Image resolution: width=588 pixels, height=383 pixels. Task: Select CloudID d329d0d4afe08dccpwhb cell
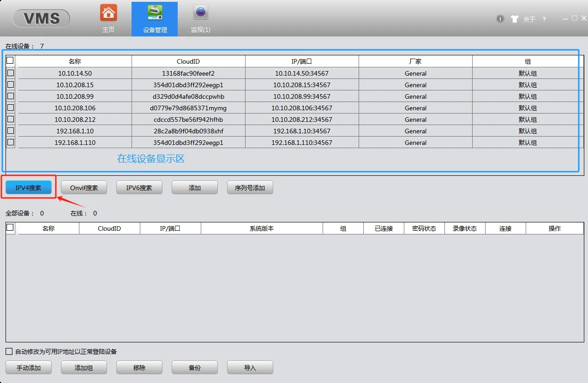pyautogui.click(x=188, y=96)
